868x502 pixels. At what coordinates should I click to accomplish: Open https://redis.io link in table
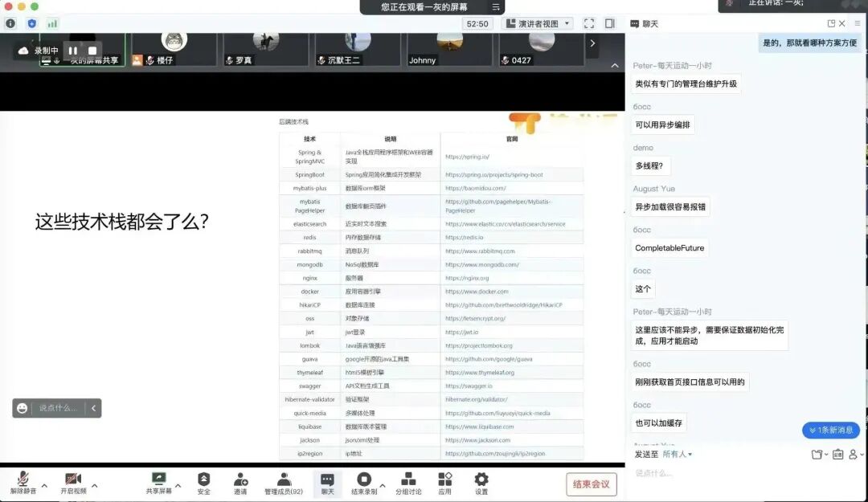click(464, 238)
